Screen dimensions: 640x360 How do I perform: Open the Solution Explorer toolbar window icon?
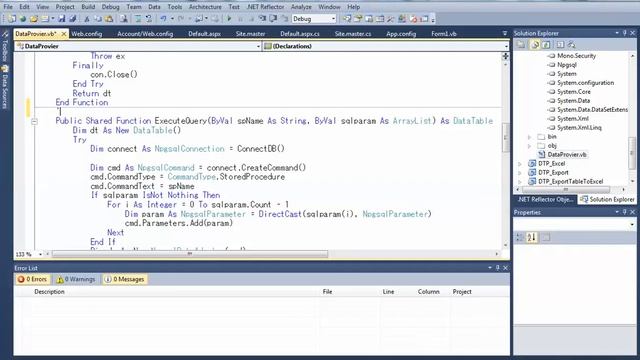pyautogui.click(x=347, y=19)
